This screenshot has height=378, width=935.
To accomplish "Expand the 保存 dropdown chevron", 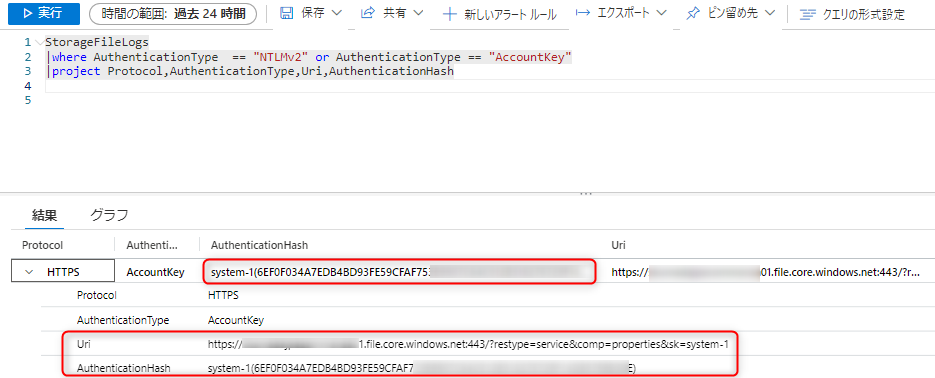I will click(338, 13).
